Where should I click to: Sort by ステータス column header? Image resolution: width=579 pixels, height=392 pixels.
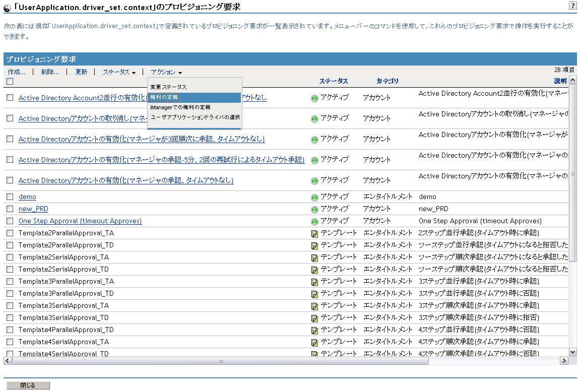pyautogui.click(x=334, y=81)
